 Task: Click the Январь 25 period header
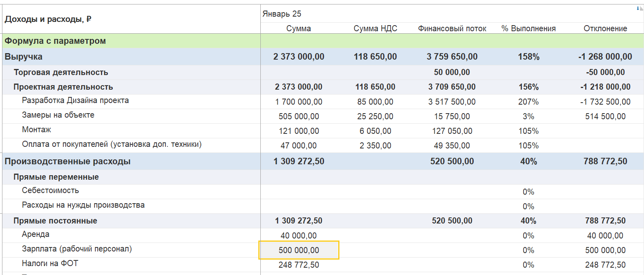pos(282,14)
